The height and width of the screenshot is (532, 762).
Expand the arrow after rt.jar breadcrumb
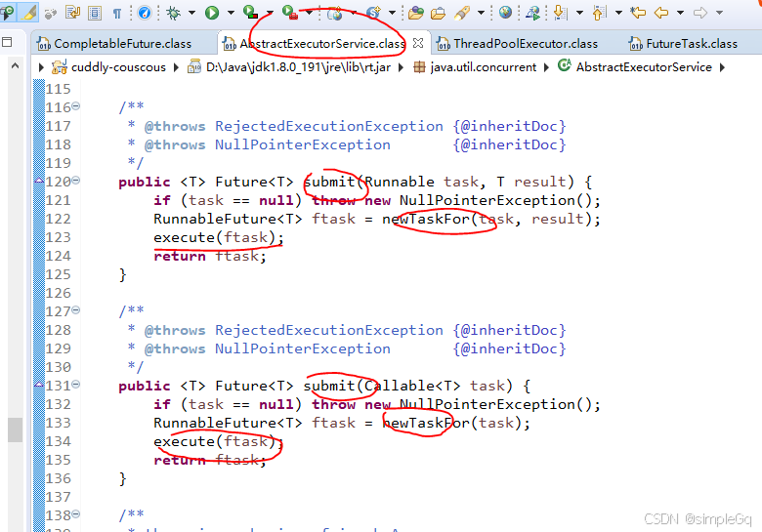pos(401,67)
